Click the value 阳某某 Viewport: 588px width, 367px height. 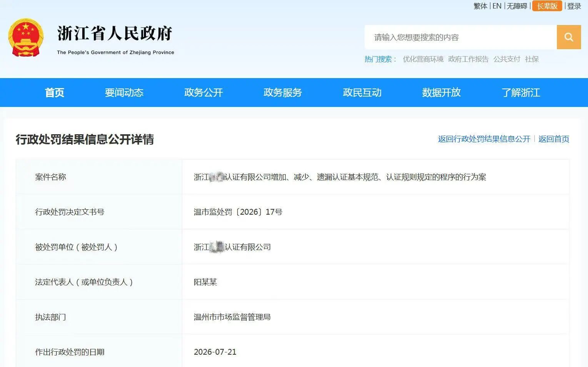205,282
